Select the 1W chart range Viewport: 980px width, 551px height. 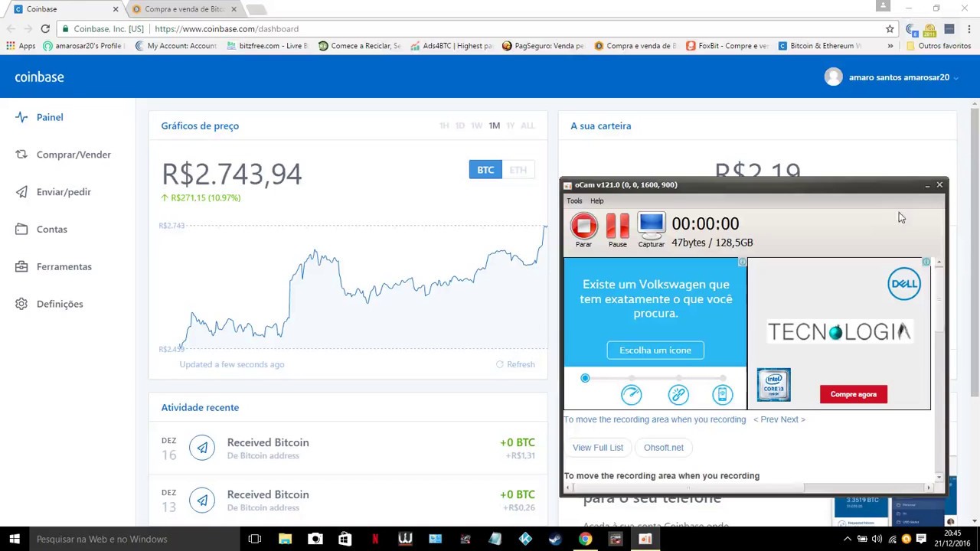tap(477, 126)
